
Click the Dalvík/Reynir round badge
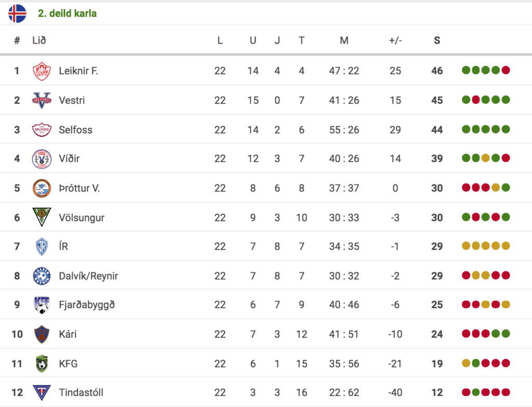coord(42,276)
